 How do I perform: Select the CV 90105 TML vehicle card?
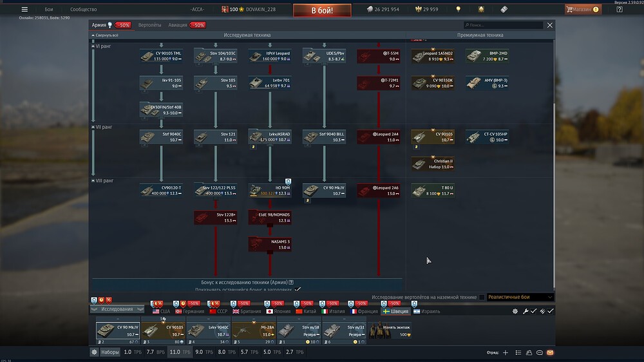pyautogui.click(x=161, y=56)
